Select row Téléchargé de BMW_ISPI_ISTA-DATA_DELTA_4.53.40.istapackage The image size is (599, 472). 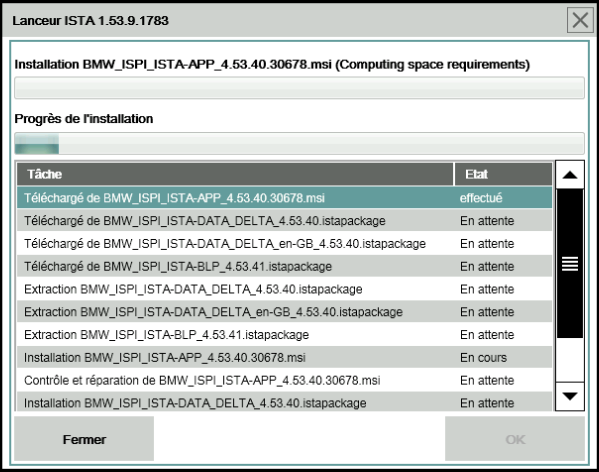click(x=285, y=221)
